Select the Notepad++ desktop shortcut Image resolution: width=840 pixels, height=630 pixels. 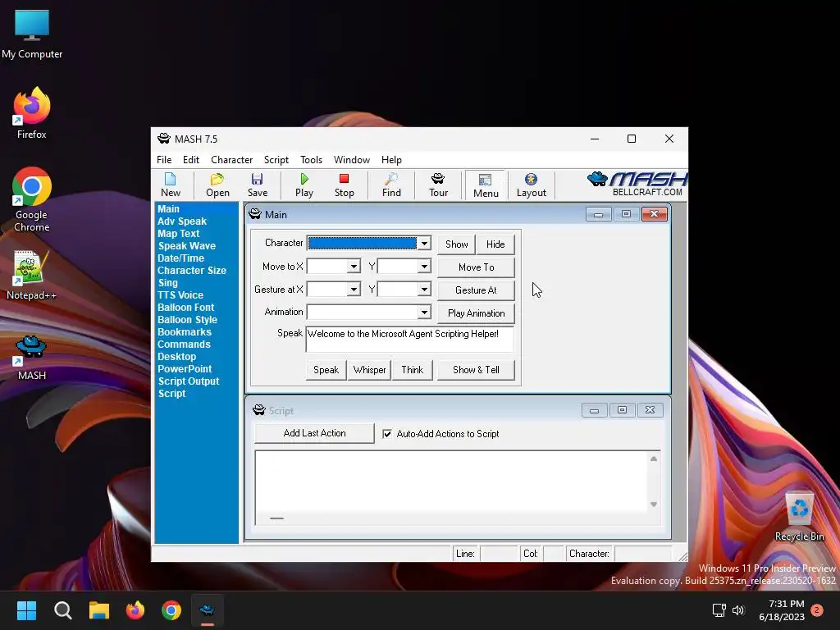click(31, 276)
